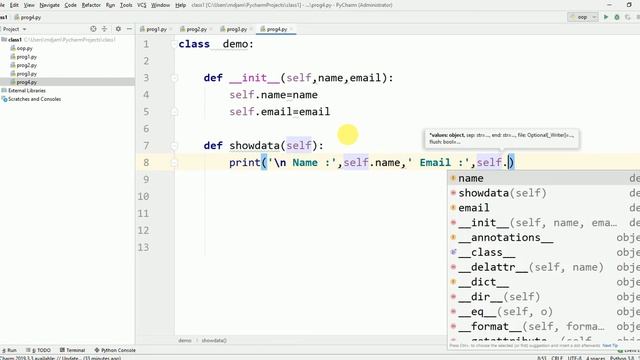Choose '__dir__(self)' from the completion popup
Viewport: 640px width, 360px height.
tap(544, 297)
